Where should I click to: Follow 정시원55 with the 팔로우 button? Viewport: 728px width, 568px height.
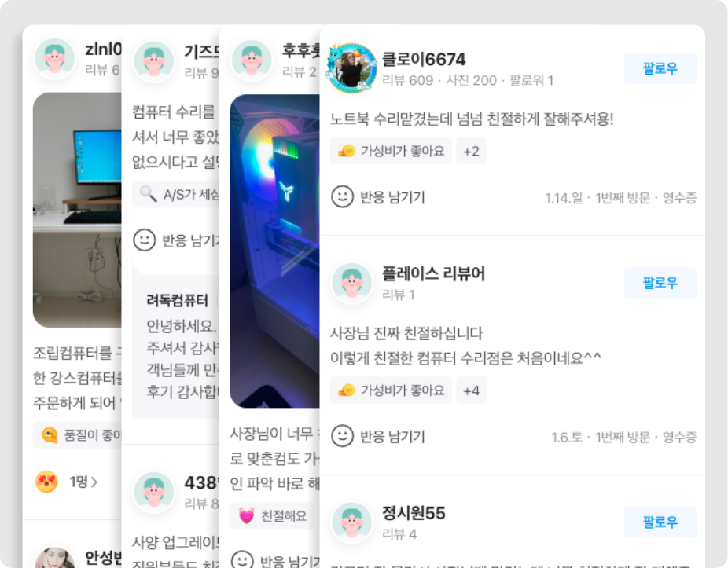(660, 522)
